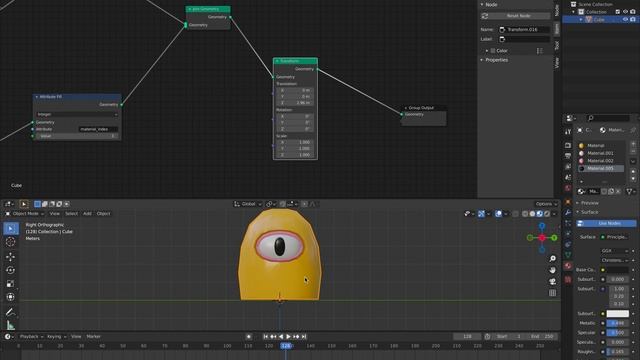Switch to the Tool sidebar tab

point(557,45)
